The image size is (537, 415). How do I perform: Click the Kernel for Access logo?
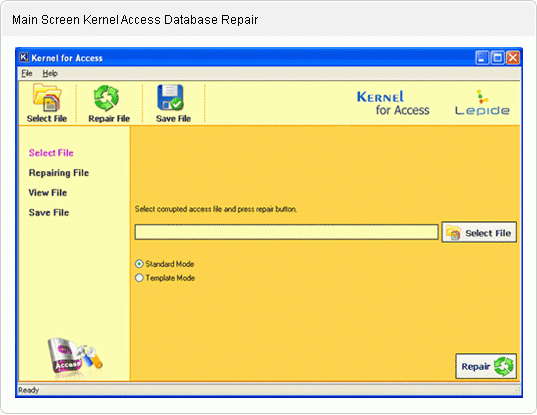tap(393, 103)
